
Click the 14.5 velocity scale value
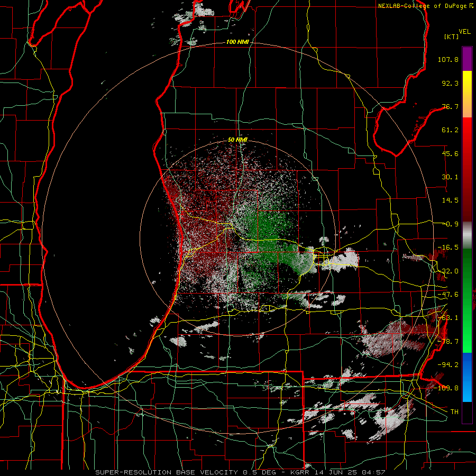[x=450, y=200]
